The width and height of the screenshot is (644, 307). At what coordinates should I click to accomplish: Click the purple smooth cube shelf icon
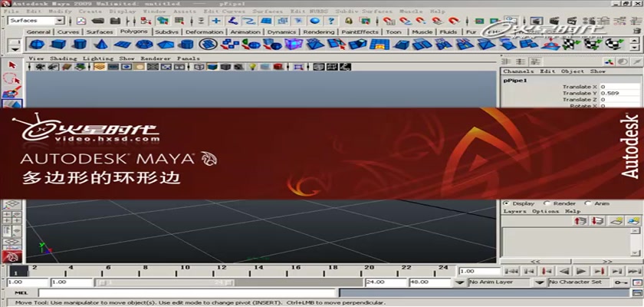(x=293, y=44)
